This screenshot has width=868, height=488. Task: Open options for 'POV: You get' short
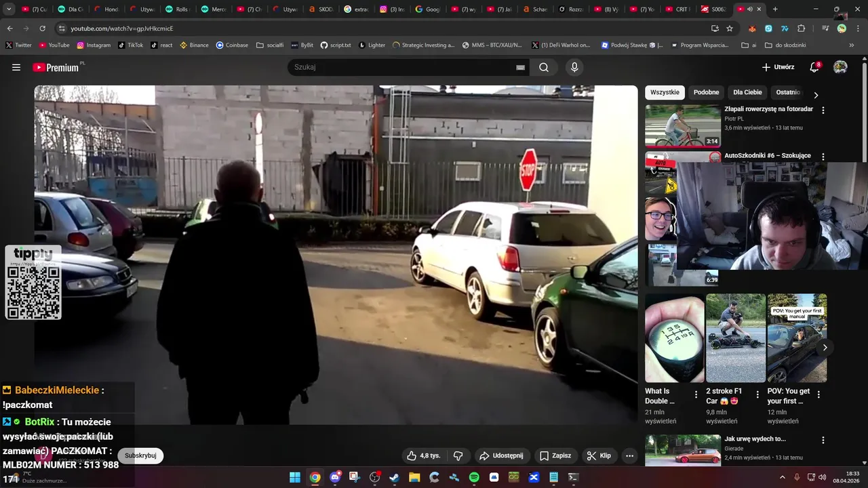[x=818, y=394]
